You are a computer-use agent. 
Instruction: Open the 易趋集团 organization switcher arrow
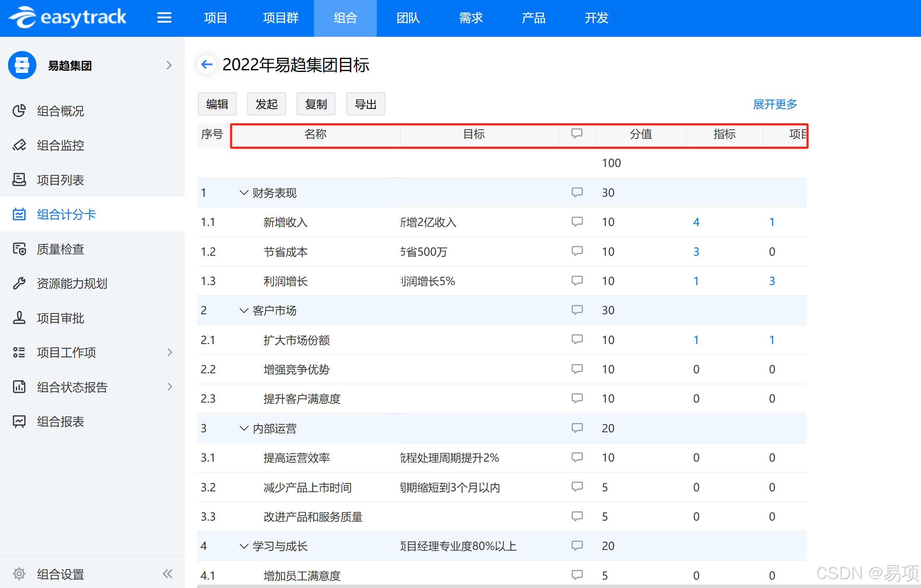(x=169, y=65)
